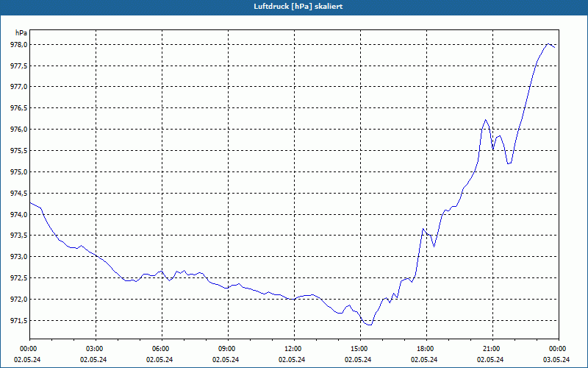This screenshot has height=368, width=588.
Task: Click the 976,5 pressure axis value
Action: click(x=19, y=108)
